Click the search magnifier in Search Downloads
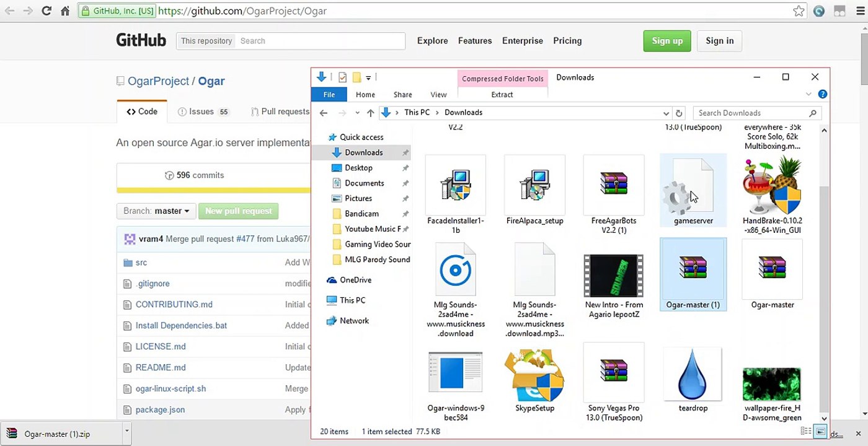This screenshot has height=446, width=868. (x=813, y=113)
